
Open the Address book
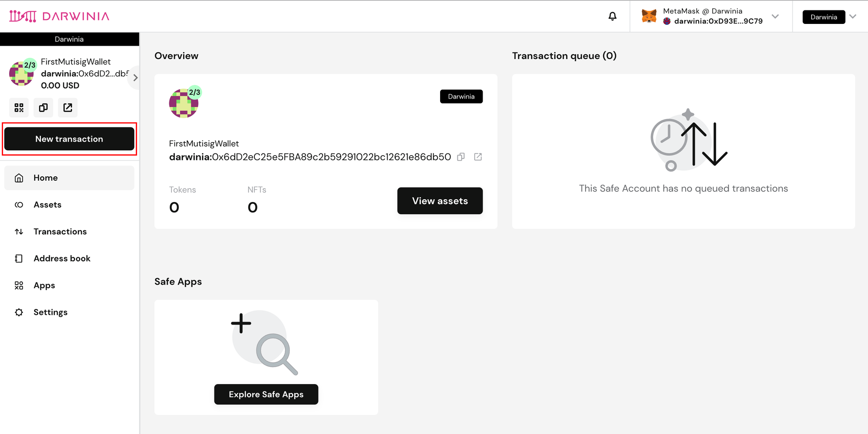(x=62, y=258)
